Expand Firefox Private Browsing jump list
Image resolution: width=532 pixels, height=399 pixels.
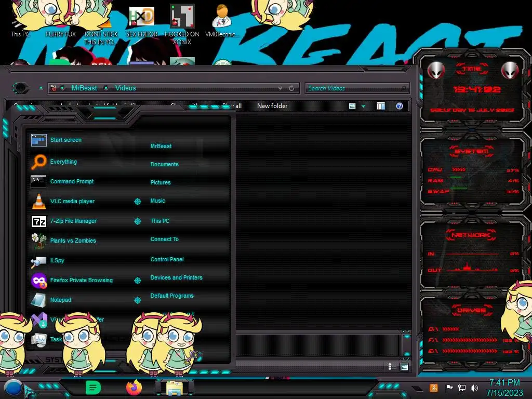[x=137, y=281]
